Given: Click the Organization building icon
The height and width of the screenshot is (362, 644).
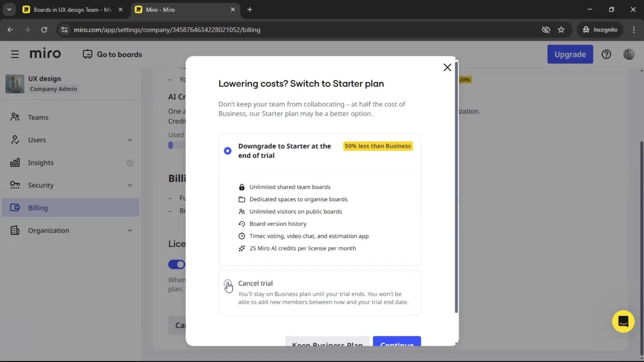Looking at the screenshot, I should coord(15,230).
